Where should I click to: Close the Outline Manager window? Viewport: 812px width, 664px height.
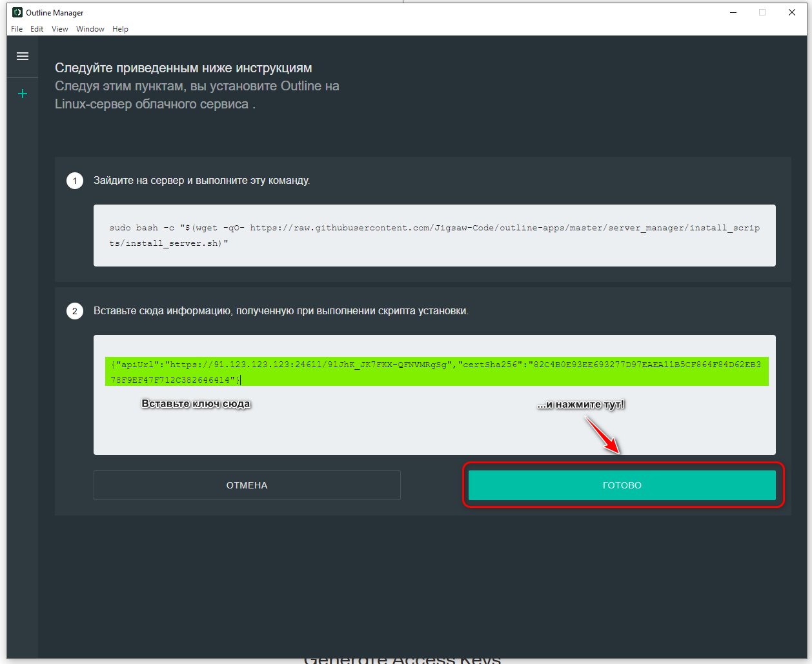pos(792,12)
